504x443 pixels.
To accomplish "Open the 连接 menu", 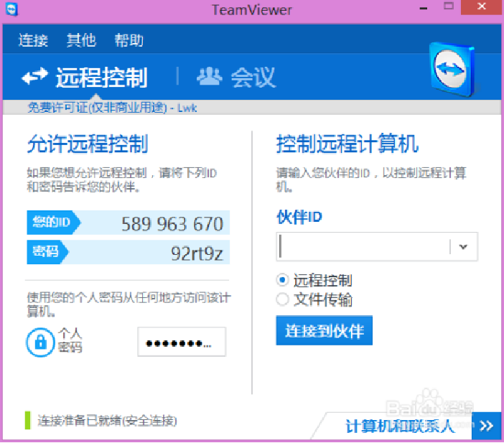I will [x=33, y=40].
